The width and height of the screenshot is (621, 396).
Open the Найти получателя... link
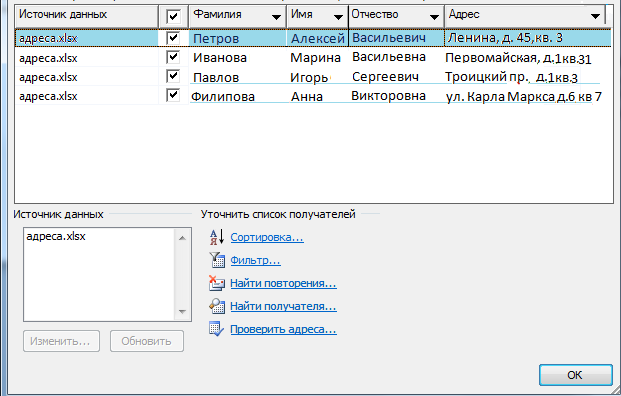click(x=284, y=306)
